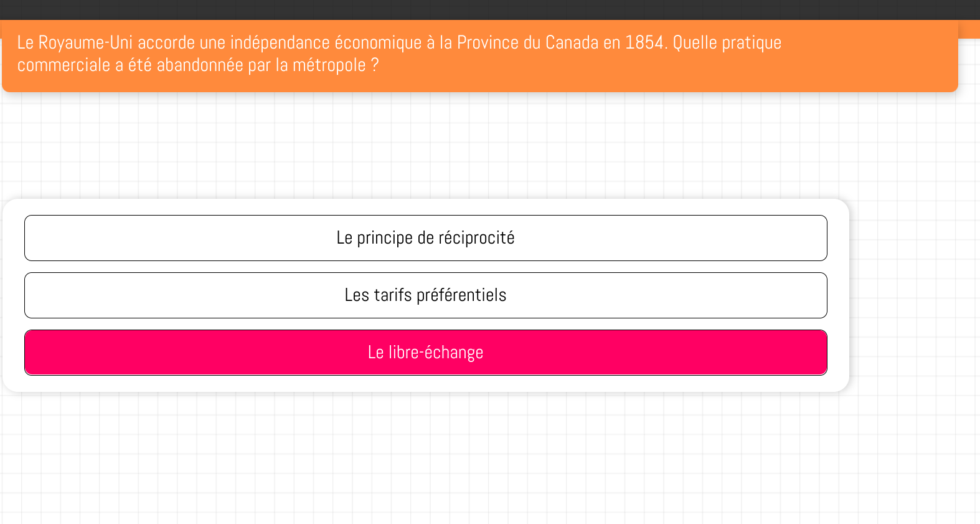
Task: Click the question text about Royaume-Uni
Action: click(398, 42)
